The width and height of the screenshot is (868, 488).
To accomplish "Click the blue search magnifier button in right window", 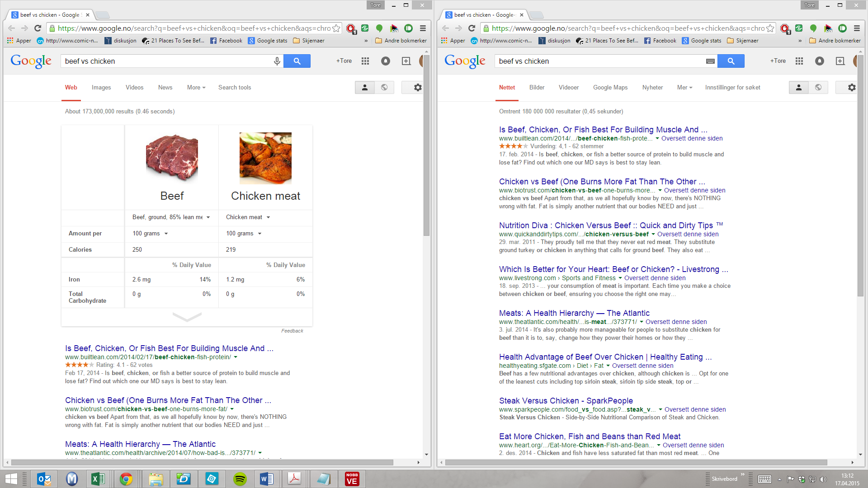I will 731,61.
